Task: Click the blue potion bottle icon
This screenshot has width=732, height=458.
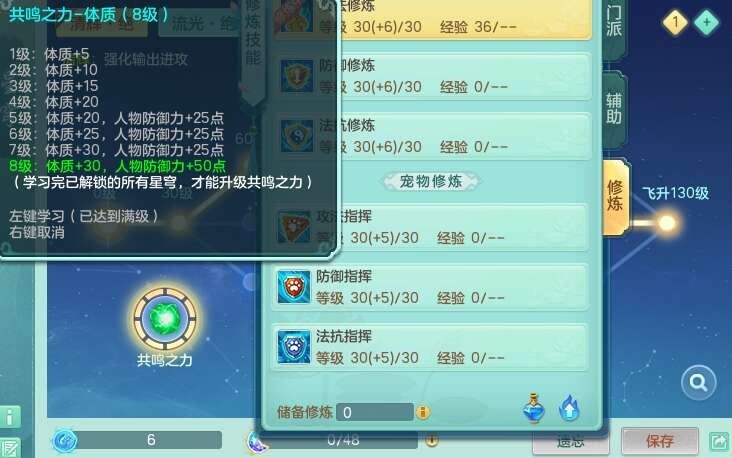Action: point(534,408)
